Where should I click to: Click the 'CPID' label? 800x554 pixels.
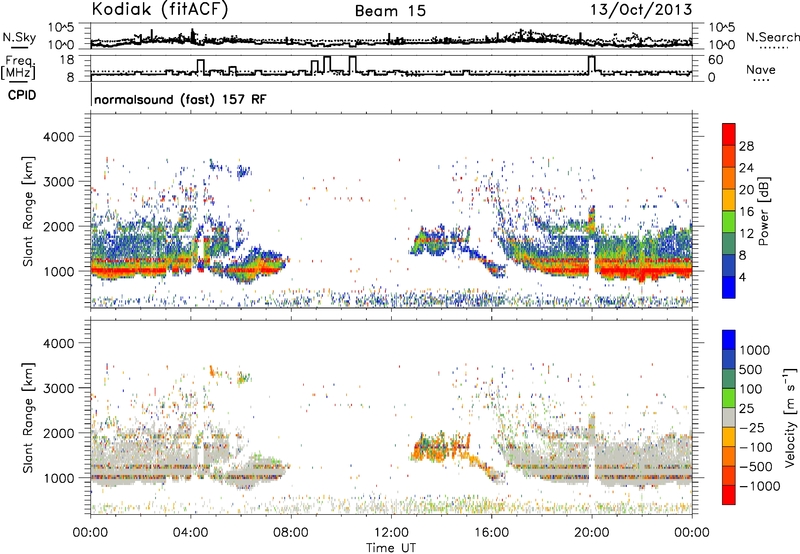coord(22,95)
